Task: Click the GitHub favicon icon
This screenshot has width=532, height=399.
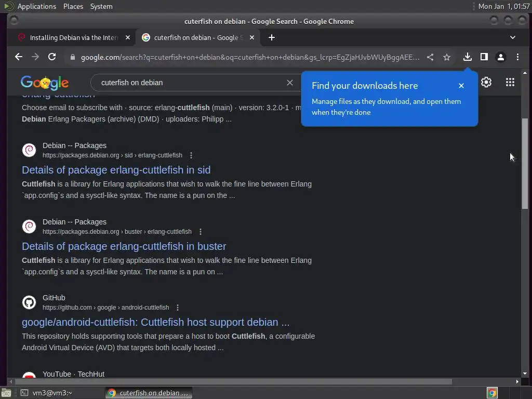Action: [x=29, y=302]
